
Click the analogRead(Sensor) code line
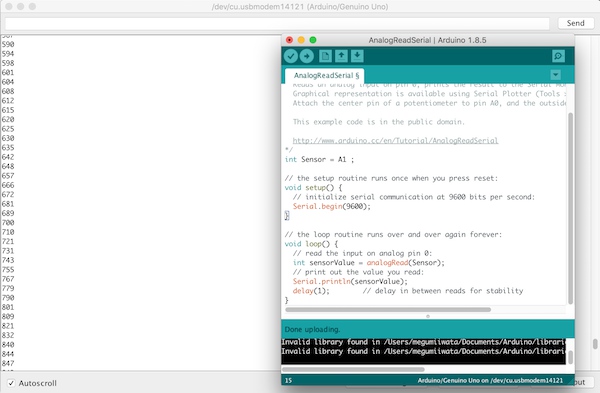[368, 263]
